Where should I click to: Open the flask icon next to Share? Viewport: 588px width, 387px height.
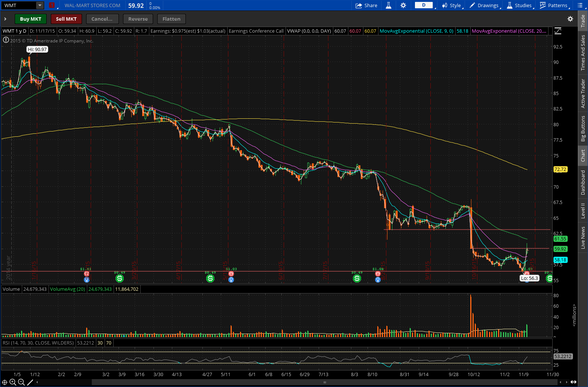click(389, 5)
